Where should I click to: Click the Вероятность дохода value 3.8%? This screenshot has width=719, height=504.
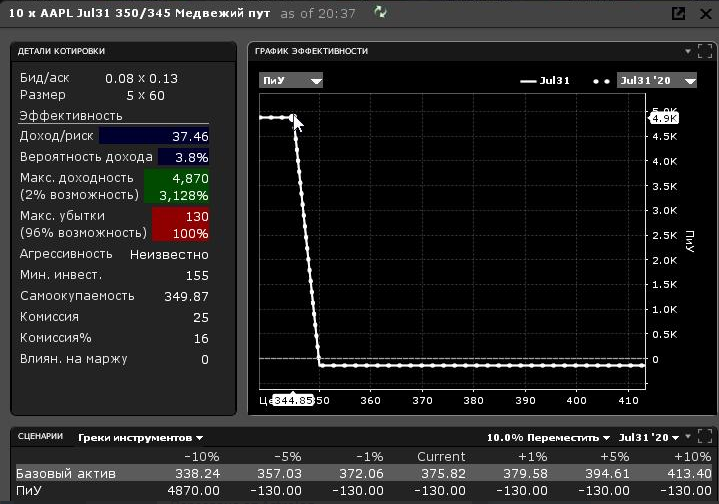[x=192, y=157]
